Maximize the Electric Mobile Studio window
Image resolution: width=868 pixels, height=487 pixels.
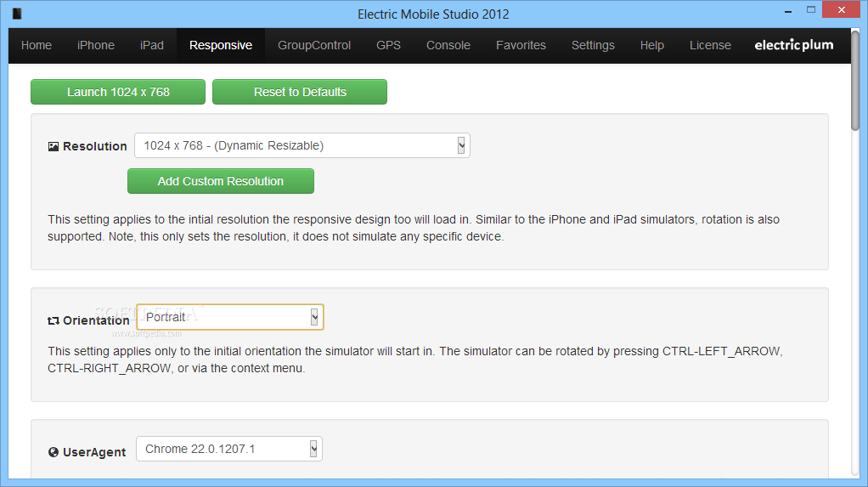coord(811,10)
